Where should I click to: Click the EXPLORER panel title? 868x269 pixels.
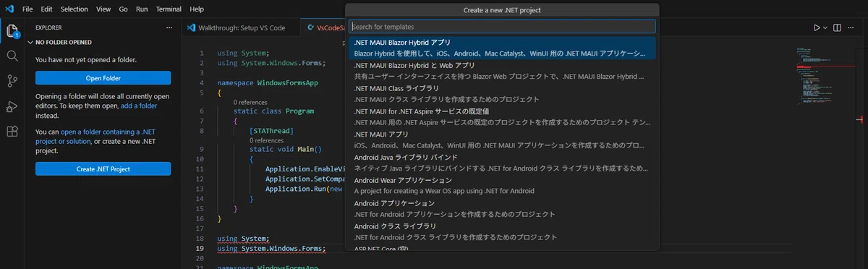click(48, 27)
